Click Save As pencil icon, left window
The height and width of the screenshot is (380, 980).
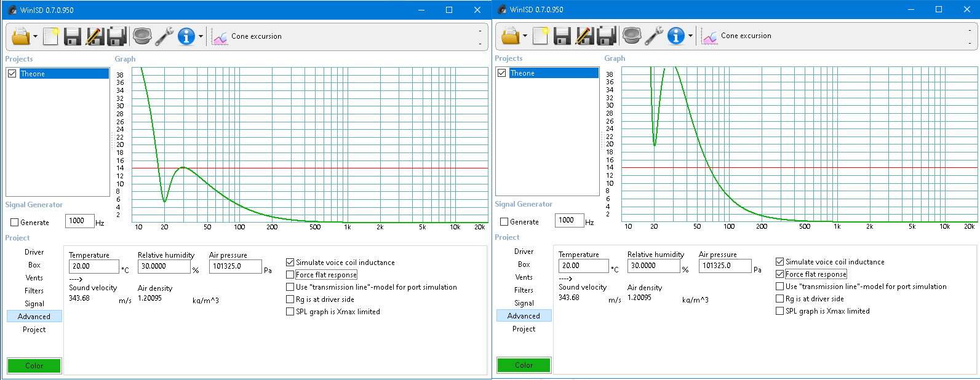(x=95, y=36)
